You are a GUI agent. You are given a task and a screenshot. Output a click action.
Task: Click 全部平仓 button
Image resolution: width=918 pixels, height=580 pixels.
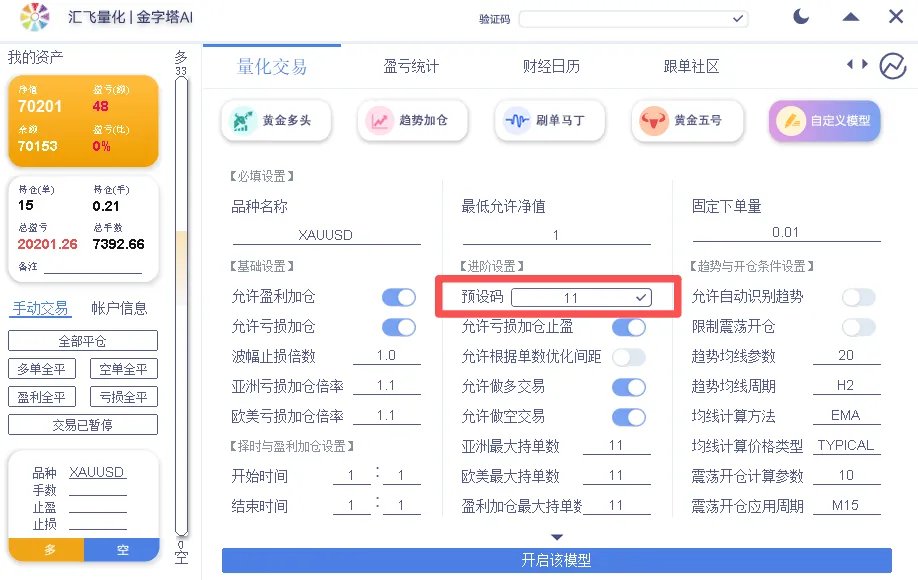[x=83, y=341]
